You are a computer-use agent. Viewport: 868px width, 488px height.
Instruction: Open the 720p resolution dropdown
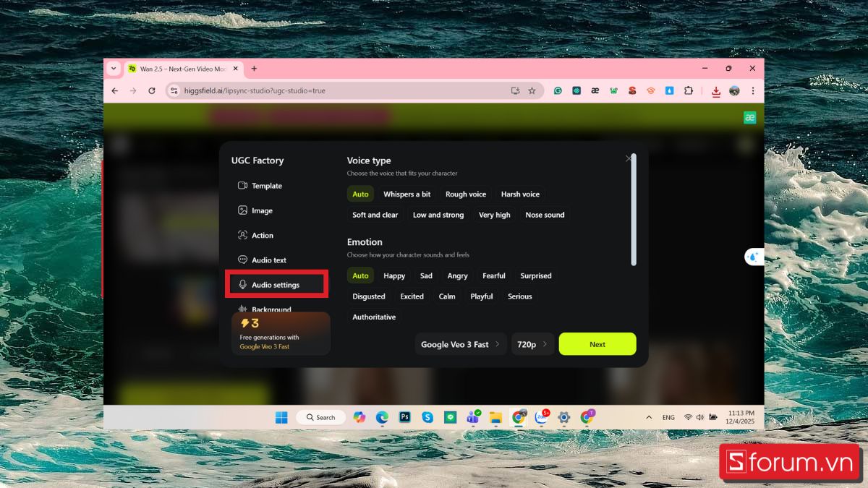[x=532, y=344]
